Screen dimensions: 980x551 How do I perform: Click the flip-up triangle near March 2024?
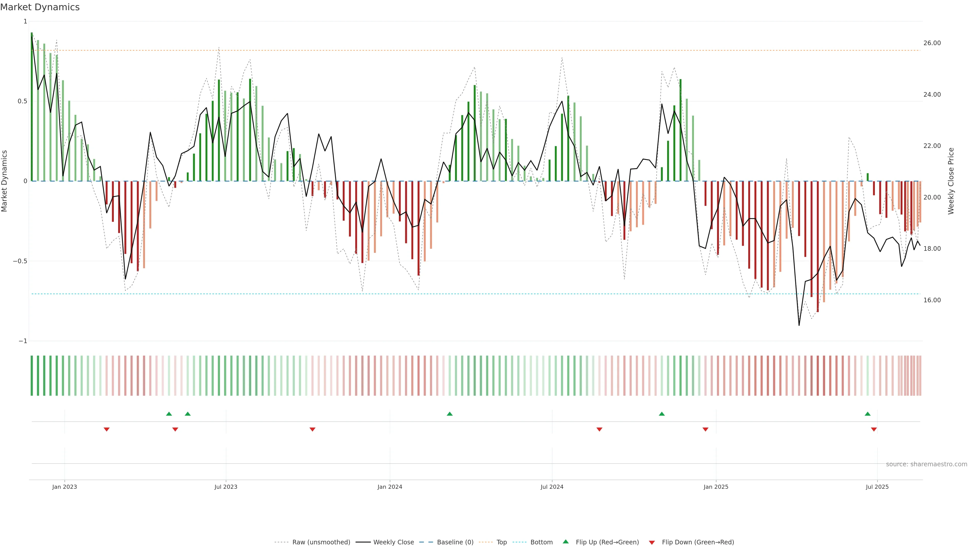pyautogui.click(x=450, y=414)
